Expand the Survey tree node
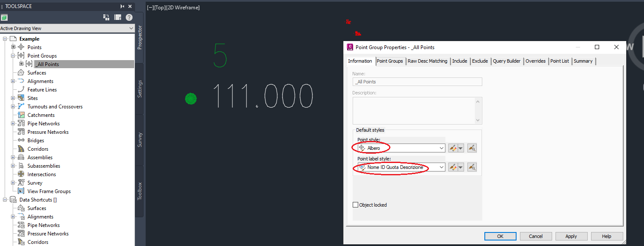The image size is (644, 246). click(x=13, y=182)
